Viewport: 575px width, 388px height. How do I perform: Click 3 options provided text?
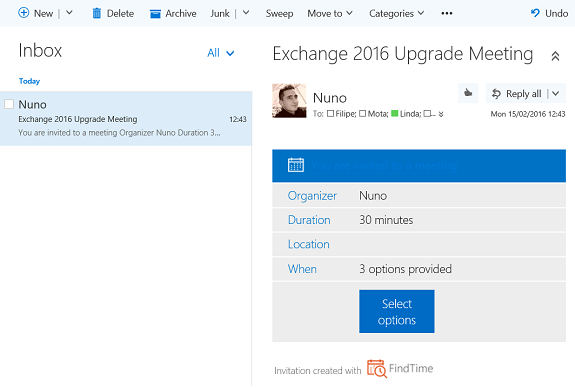point(405,269)
